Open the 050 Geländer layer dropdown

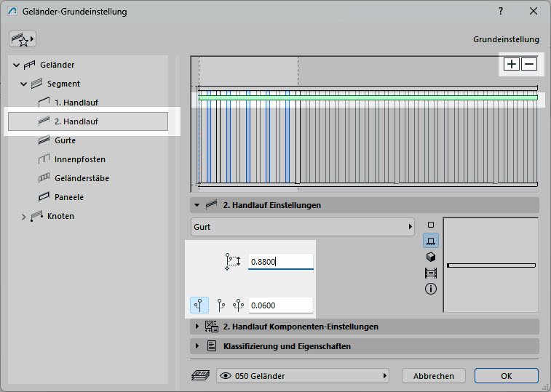[304, 376]
